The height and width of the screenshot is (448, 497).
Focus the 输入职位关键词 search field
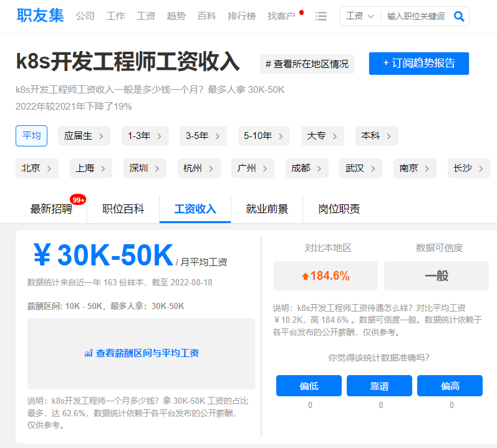[x=416, y=16]
